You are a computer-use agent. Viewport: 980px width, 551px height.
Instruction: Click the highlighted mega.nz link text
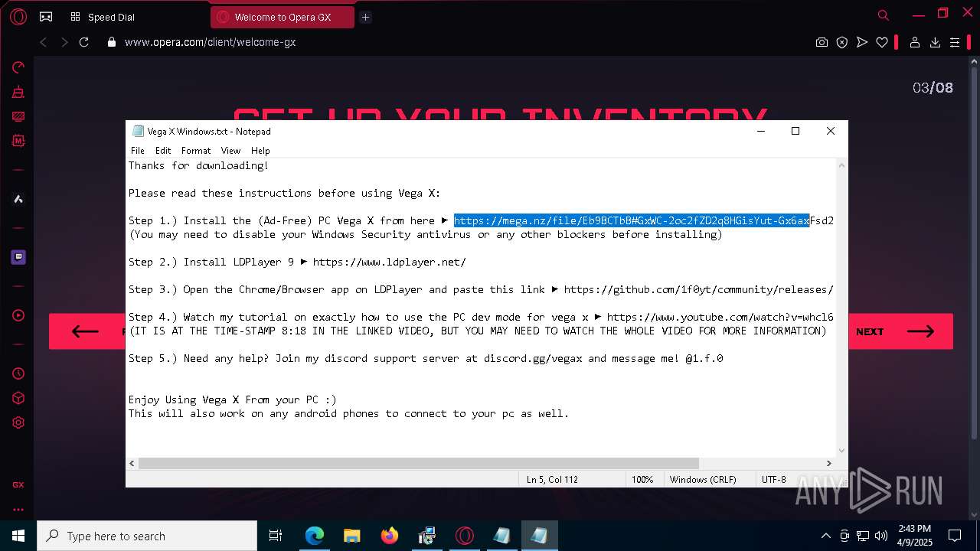coord(632,220)
